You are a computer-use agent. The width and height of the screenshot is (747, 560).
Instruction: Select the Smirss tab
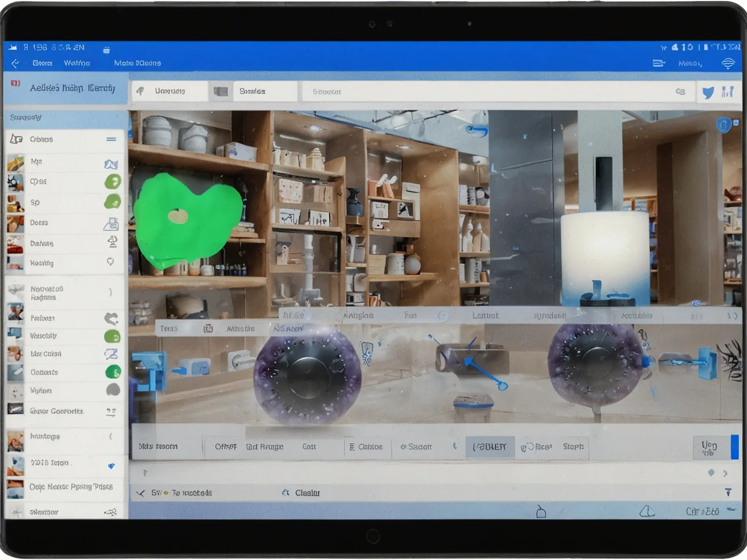click(x=252, y=91)
